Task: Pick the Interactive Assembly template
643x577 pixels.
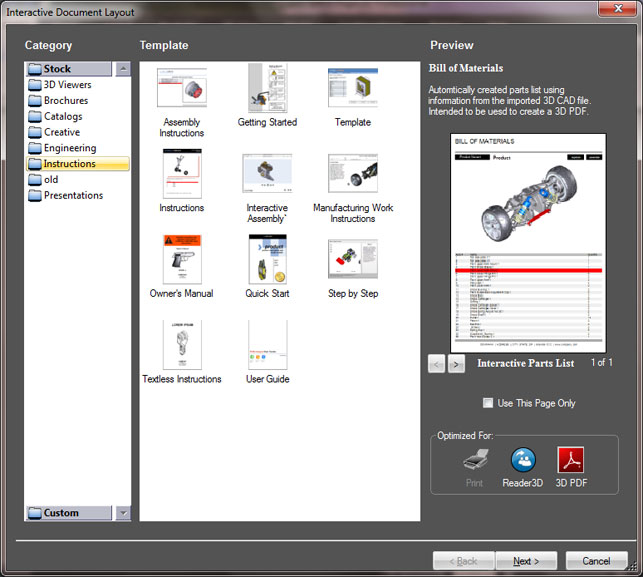Action: [x=267, y=174]
